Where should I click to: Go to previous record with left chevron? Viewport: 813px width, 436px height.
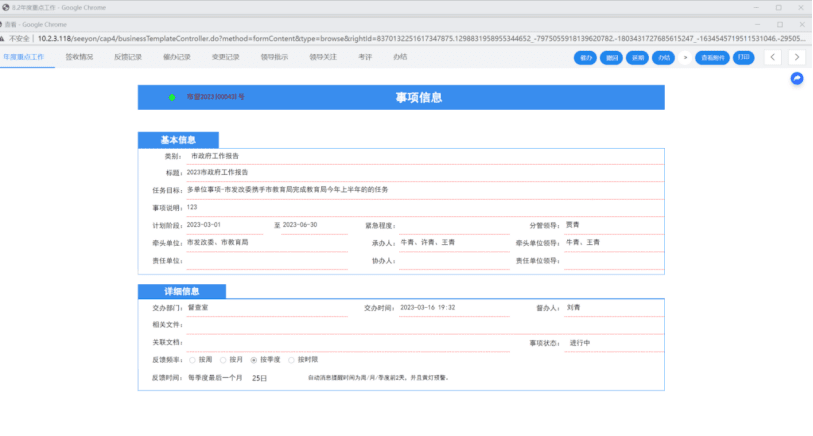pos(773,57)
